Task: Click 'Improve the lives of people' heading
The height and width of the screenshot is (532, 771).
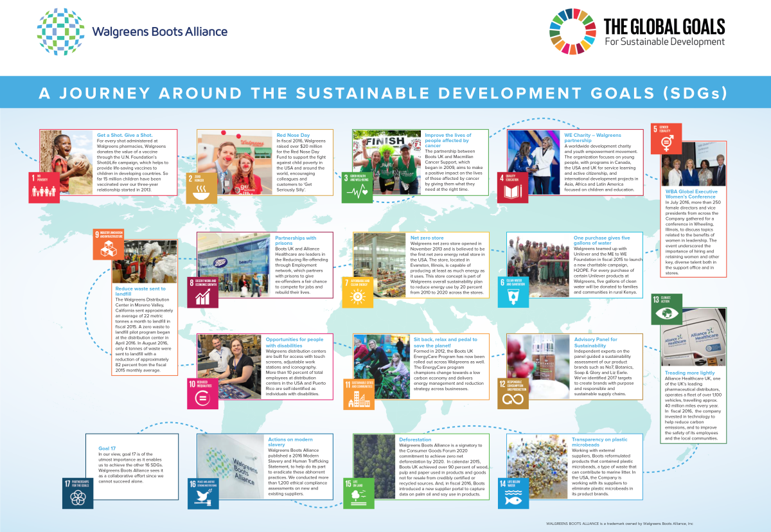Action: 448,140
